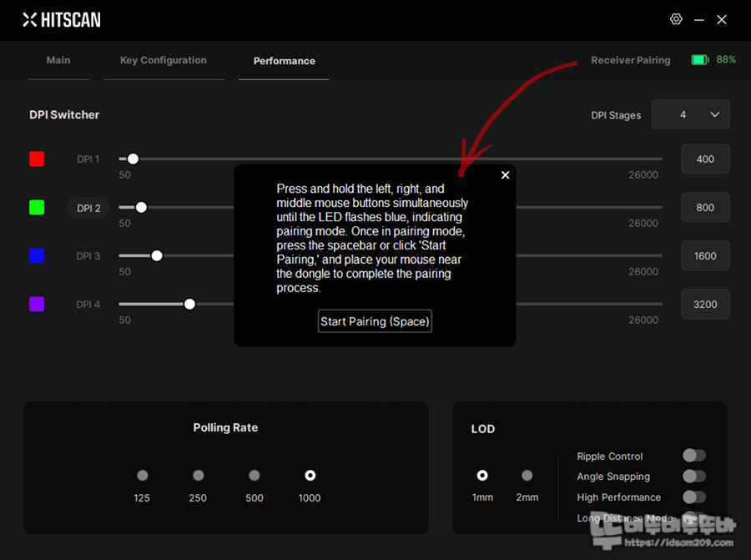Close the pairing instructions dialog
Viewport: 751px width, 560px height.
point(505,175)
